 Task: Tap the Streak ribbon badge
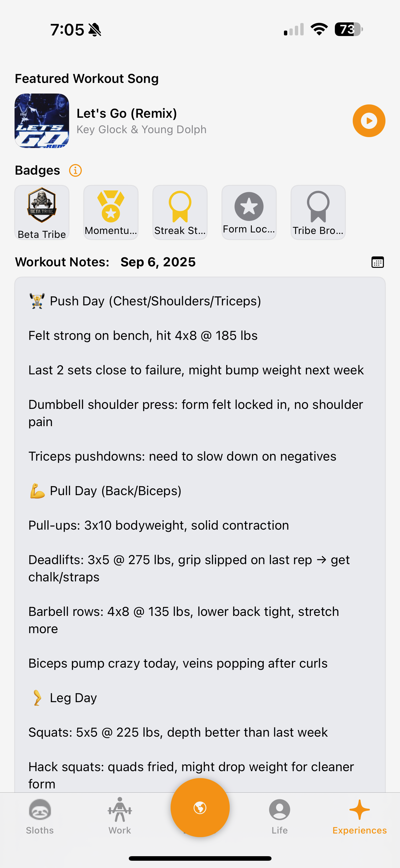point(180,212)
